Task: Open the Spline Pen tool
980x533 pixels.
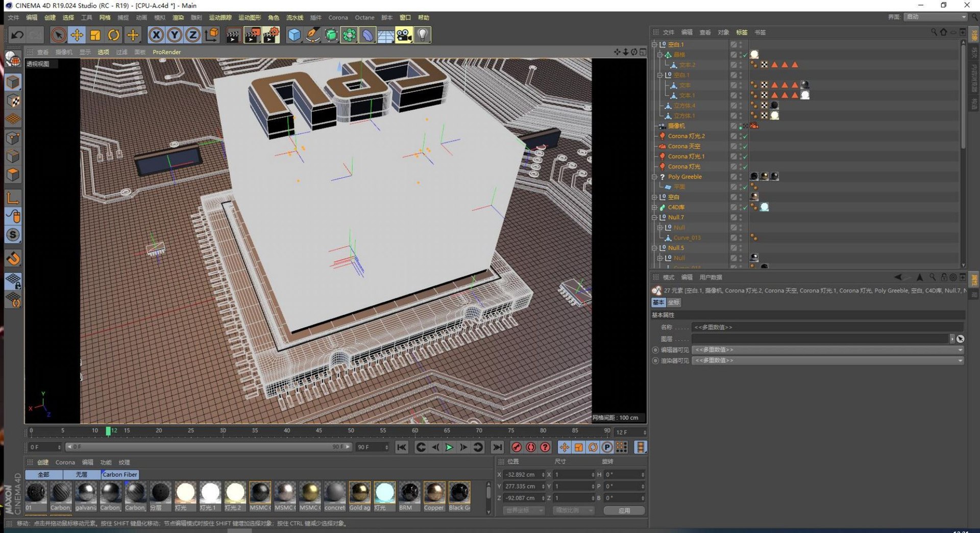Action: tap(313, 35)
